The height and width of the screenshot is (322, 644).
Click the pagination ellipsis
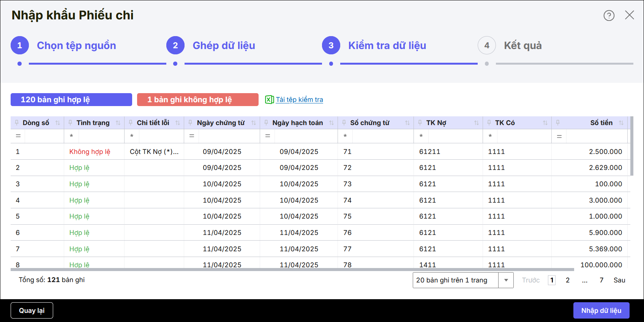[x=585, y=280]
